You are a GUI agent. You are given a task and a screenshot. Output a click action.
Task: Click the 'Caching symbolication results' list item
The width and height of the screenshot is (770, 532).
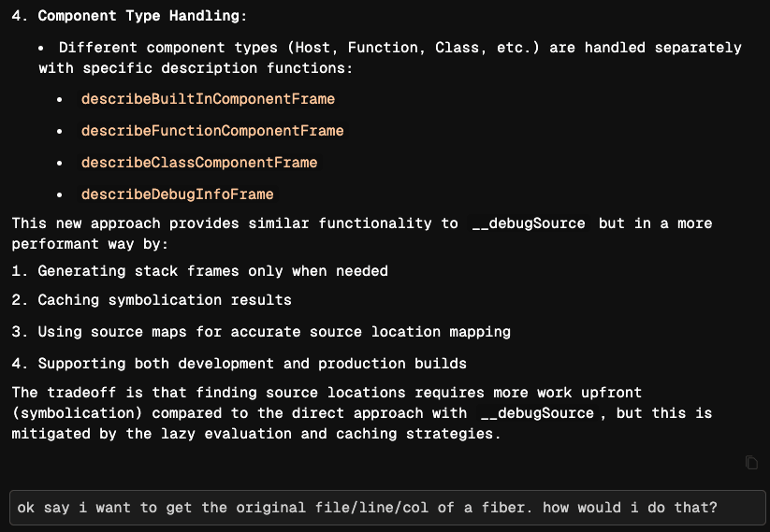click(x=165, y=300)
